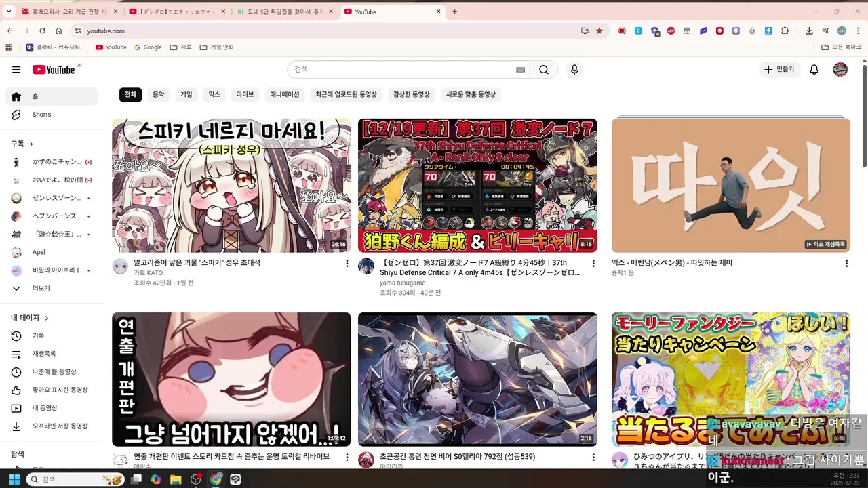Open the bookmarks apps grid icon
868x488 pixels.
(x=9, y=47)
